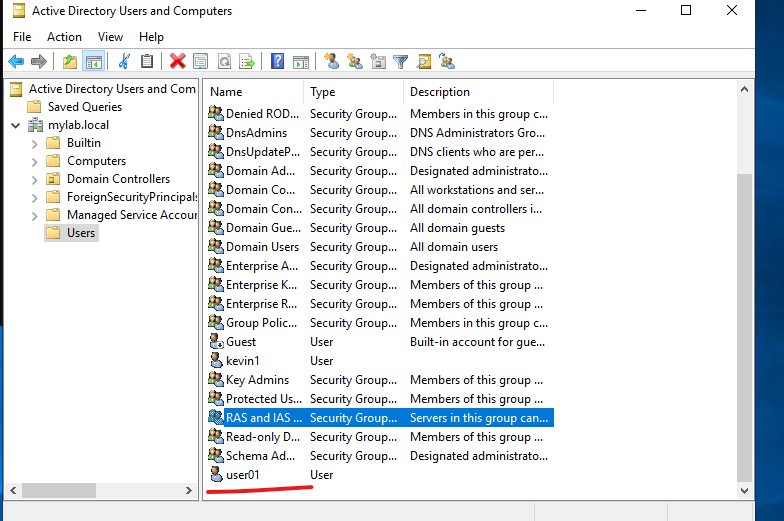Select the Group Polic... row
This screenshot has width=784, height=521.
pyautogui.click(x=380, y=322)
